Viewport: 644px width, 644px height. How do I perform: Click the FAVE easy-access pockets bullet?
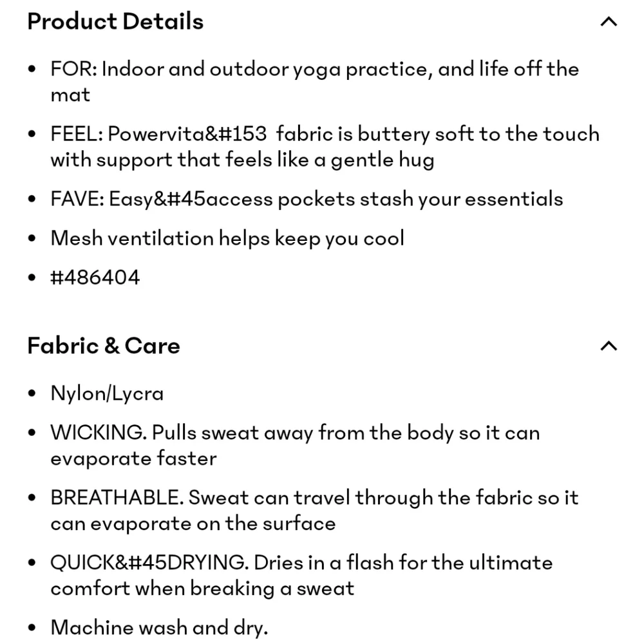tap(307, 199)
